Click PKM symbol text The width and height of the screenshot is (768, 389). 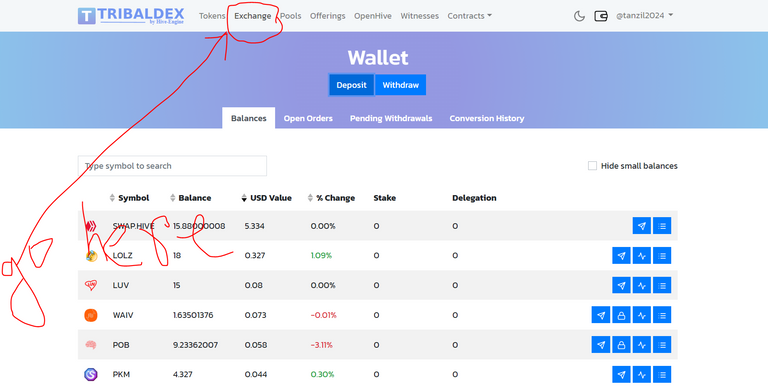point(121,375)
